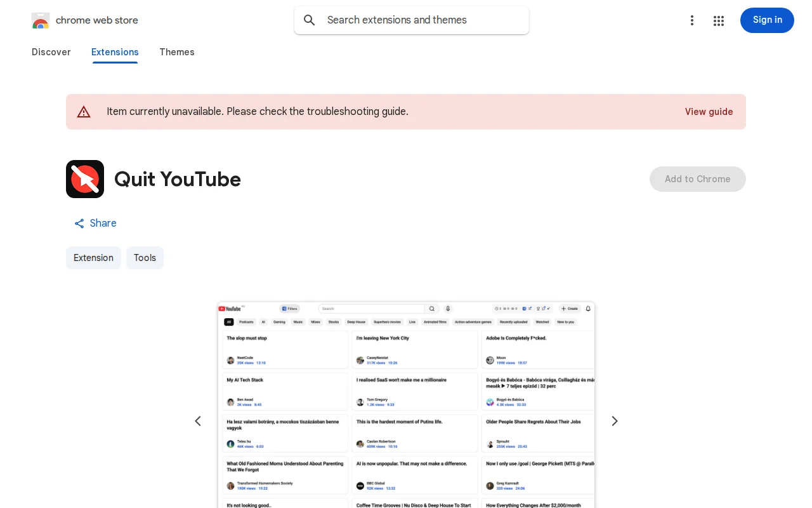Click 'Adobe Is Completely F*cked.' title
Screen dimensions: 812x508
pos(516,338)
